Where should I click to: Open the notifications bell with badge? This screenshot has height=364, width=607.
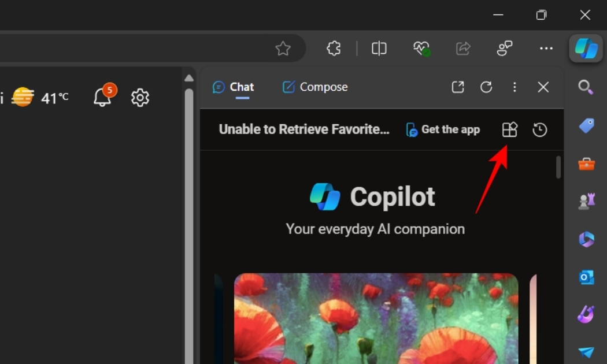click(x=102, y=98)
